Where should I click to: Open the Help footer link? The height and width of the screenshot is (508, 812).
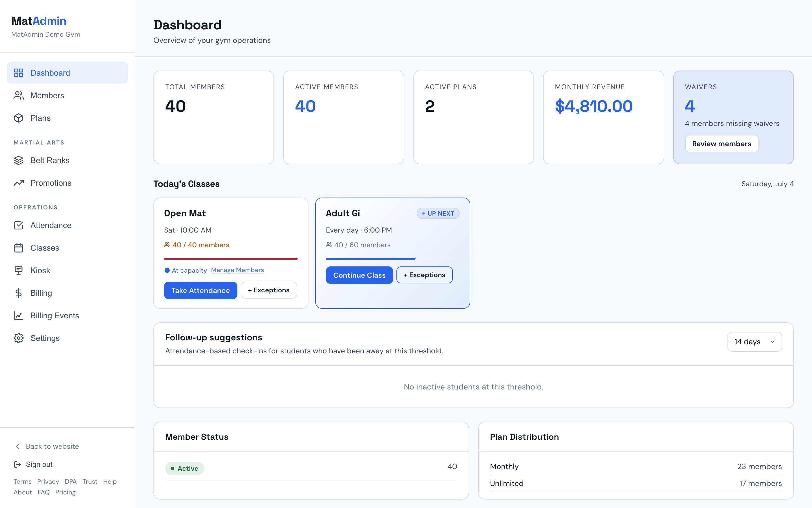coord(110,481)
